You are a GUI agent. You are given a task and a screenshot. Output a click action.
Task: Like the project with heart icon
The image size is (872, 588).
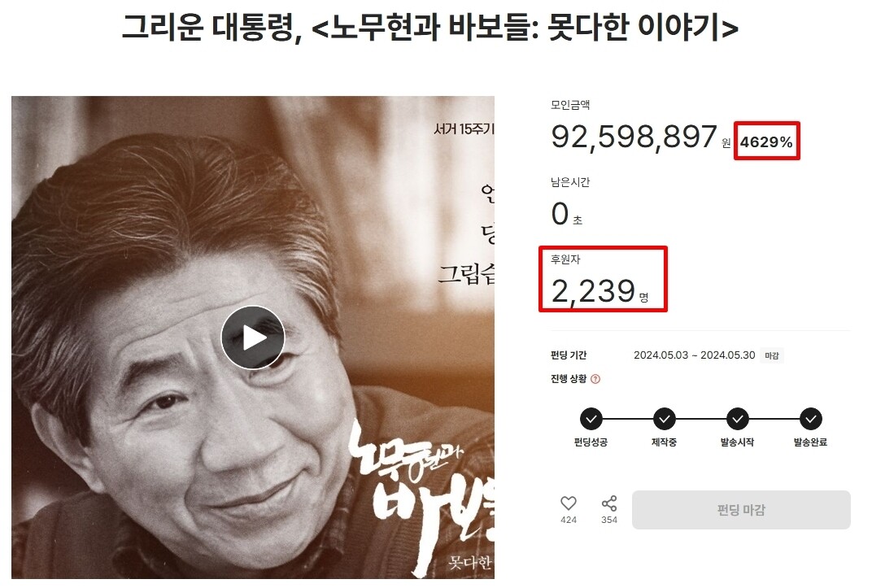(569, 503)
